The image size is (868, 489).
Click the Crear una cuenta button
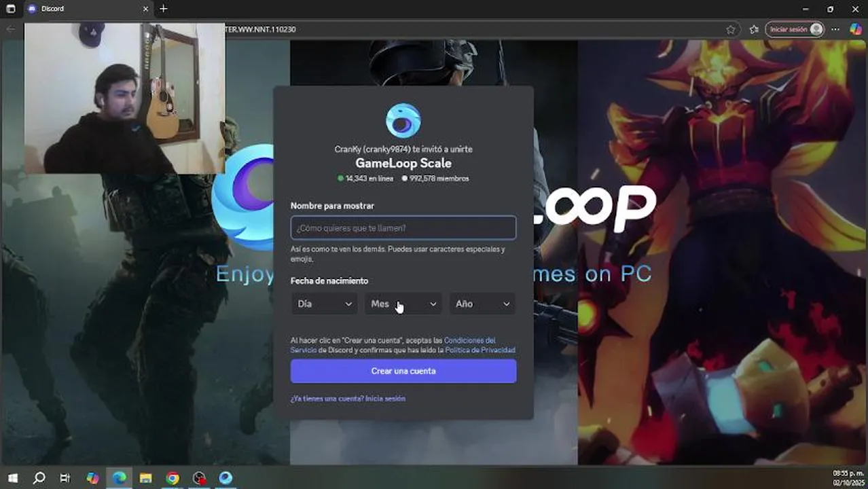tap(403, 371)
